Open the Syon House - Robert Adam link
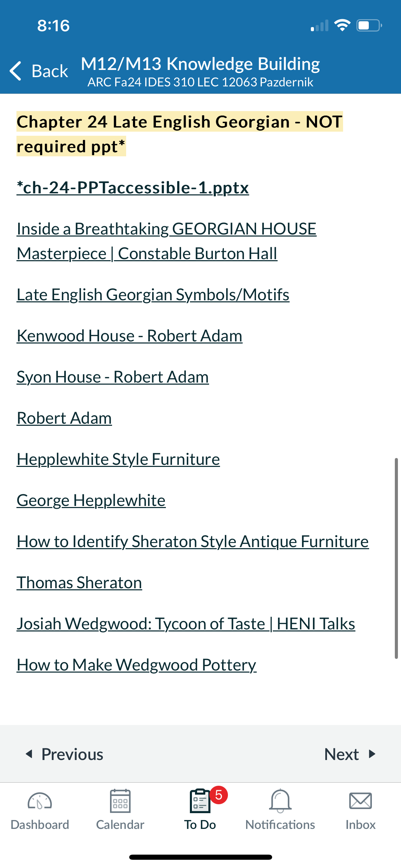The width and height of the screenshot is (401, 868). point(113,377)
